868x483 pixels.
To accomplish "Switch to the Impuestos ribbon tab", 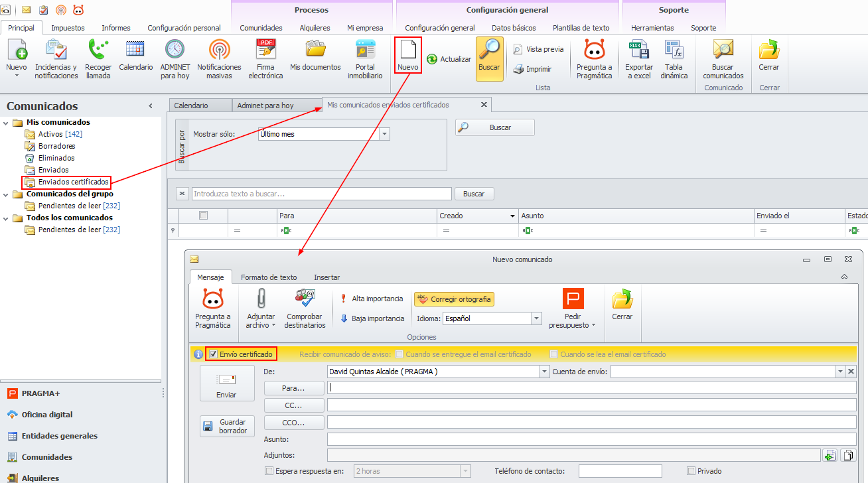I will click(x=68, y=28).
